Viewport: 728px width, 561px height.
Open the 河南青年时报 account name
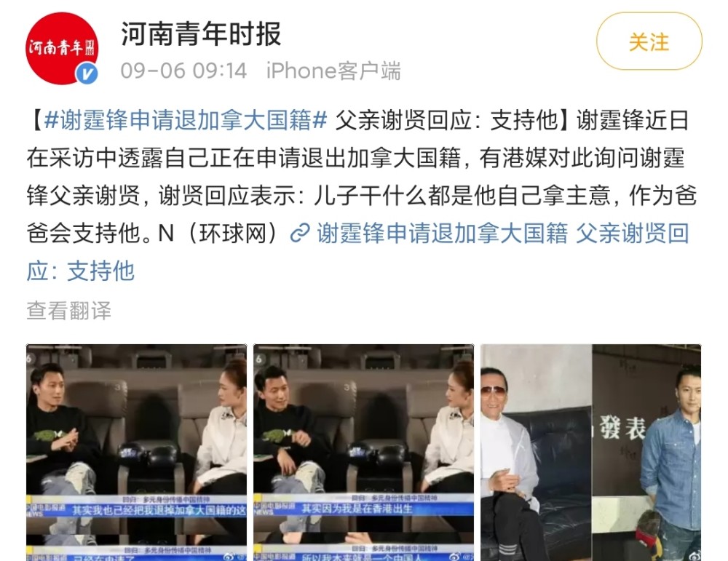(x=201, y=34)
